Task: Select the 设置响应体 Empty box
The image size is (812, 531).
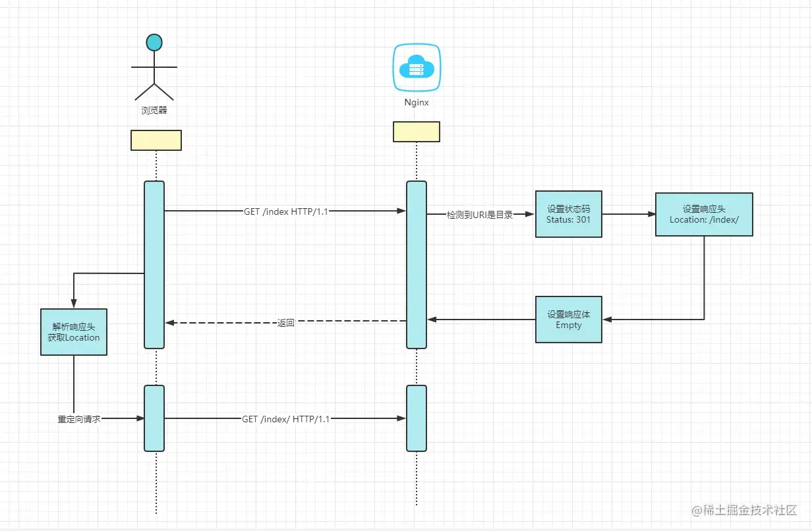Action: tap(569, 320)
